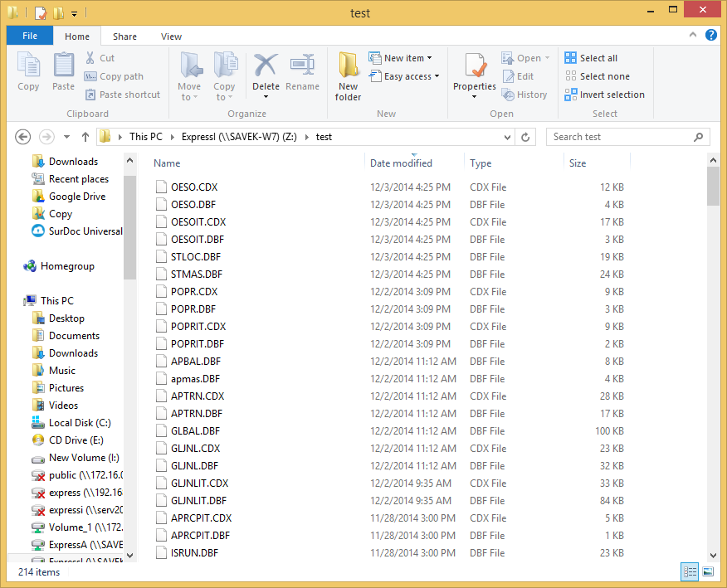
Task: Sort files by Date modified column
Action: pyautogui.click(x=402, y=163)
